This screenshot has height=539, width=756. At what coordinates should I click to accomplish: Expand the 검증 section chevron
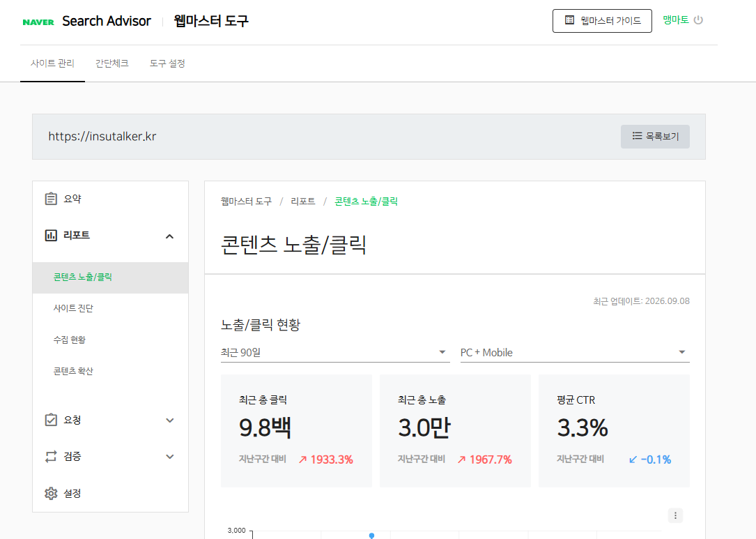(170, 457)
